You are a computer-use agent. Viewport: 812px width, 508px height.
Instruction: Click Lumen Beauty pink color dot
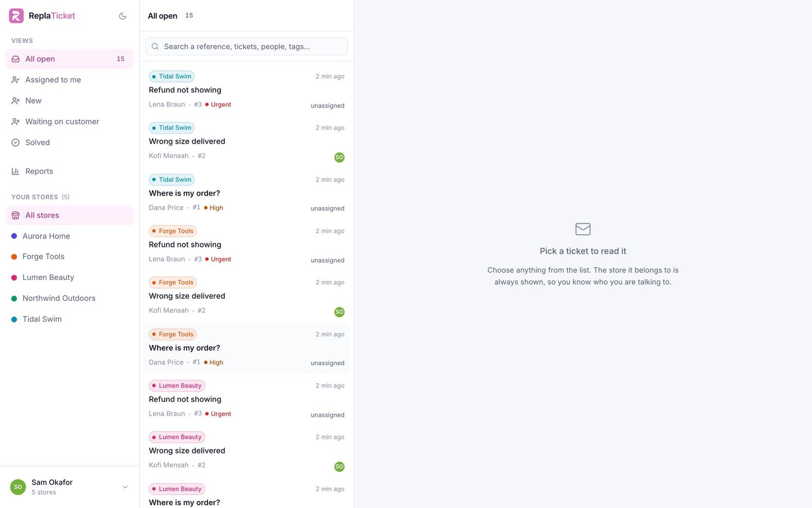click(x=14, y=277)
